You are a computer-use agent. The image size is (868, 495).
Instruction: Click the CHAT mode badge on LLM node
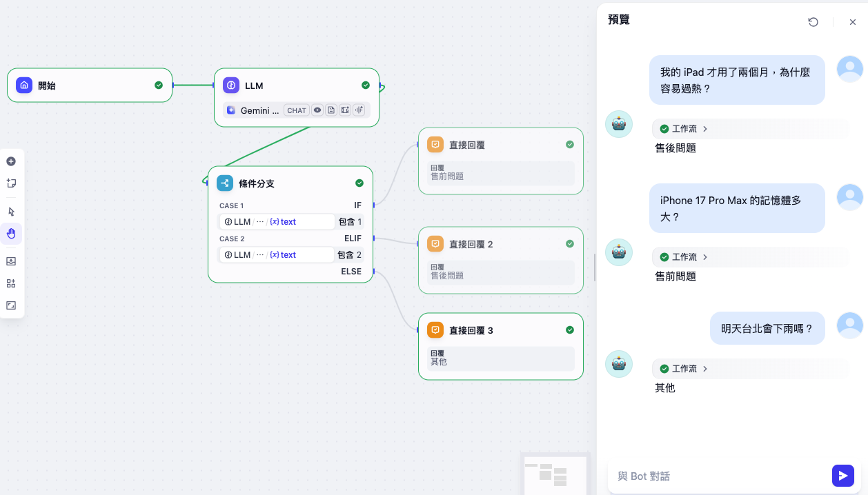pyautogui.click(x=297, y=110)
